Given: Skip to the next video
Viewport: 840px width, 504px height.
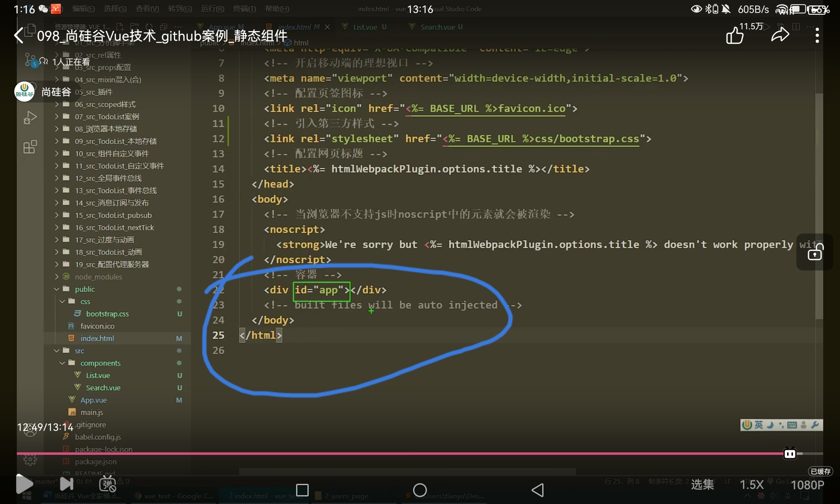Looking at the screenshot, I should 66,484.
